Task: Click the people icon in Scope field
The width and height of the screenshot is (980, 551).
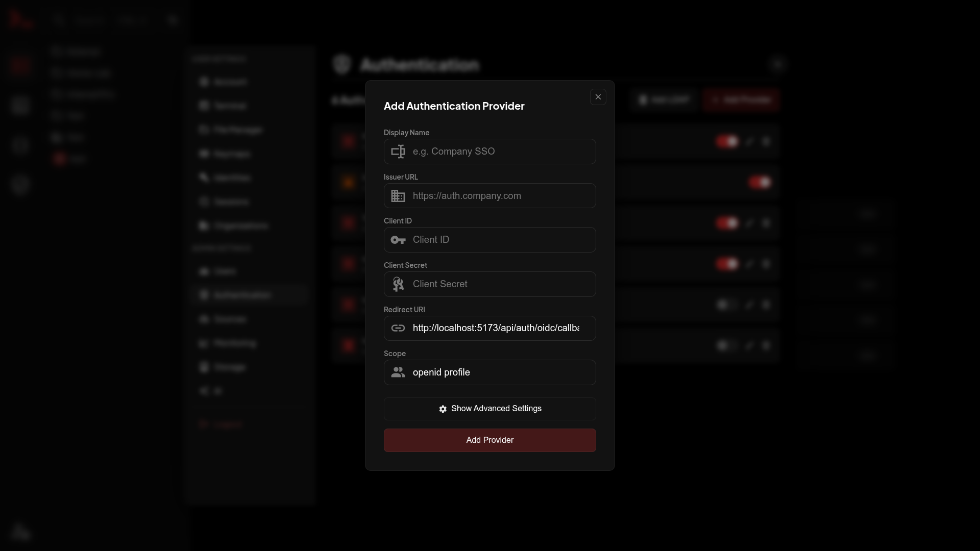Action: [x=399, y=372]
